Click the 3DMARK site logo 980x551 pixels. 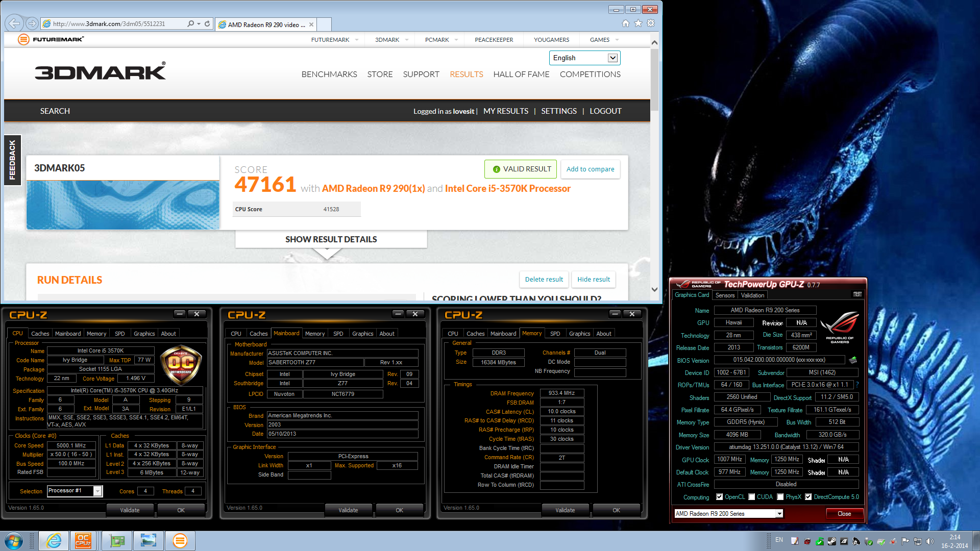coord(101,71)
